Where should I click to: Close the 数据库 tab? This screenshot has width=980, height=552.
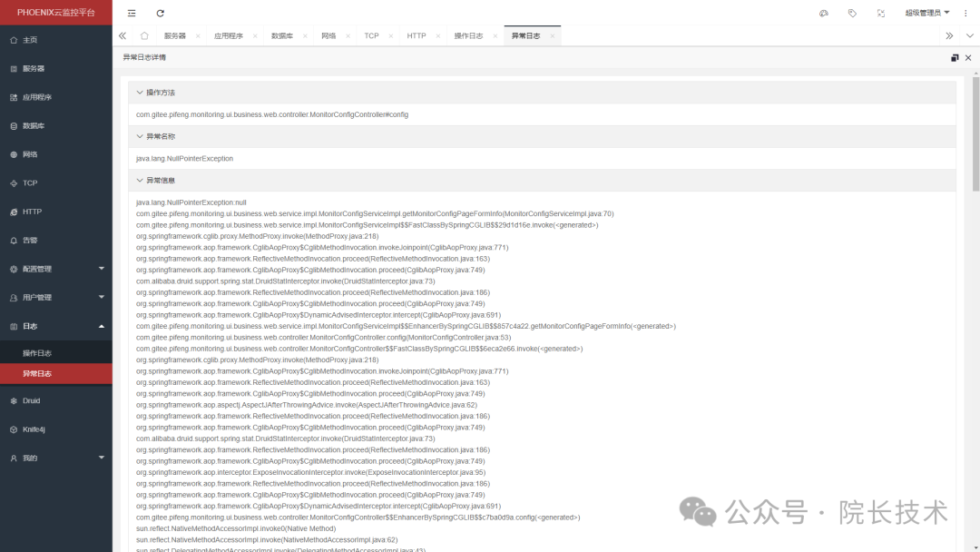[305, 36]
